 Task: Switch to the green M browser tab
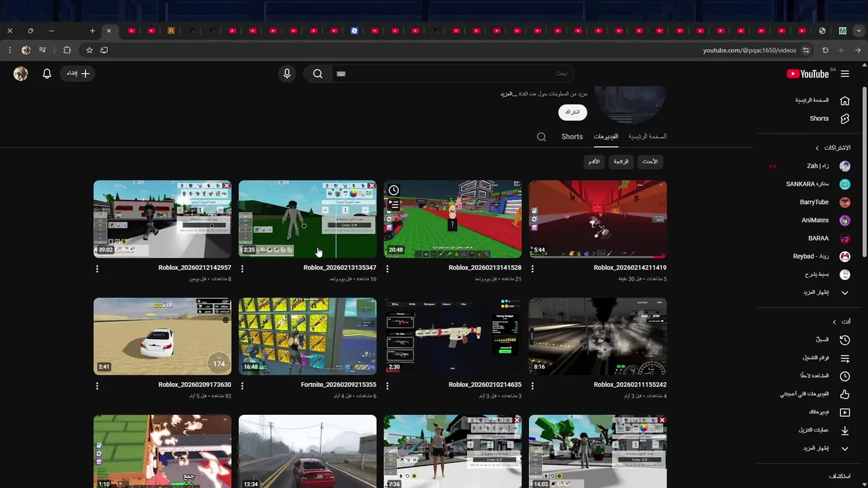click(x=842, y=30)
